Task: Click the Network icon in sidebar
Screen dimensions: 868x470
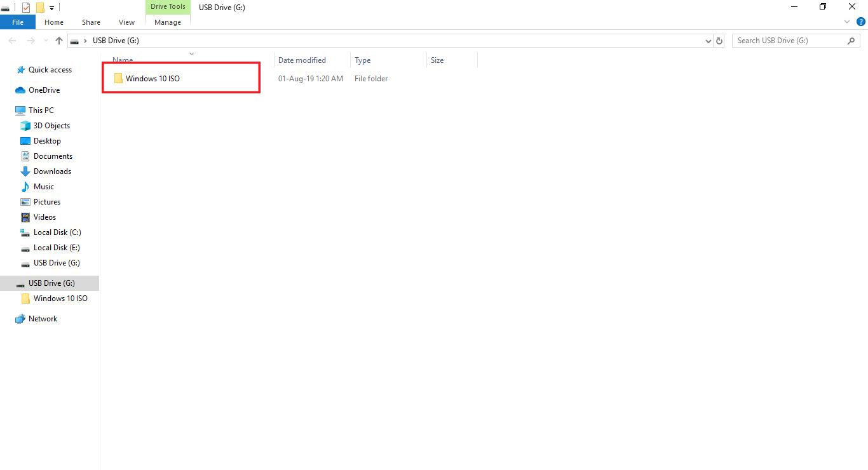Action: (20, 319)
